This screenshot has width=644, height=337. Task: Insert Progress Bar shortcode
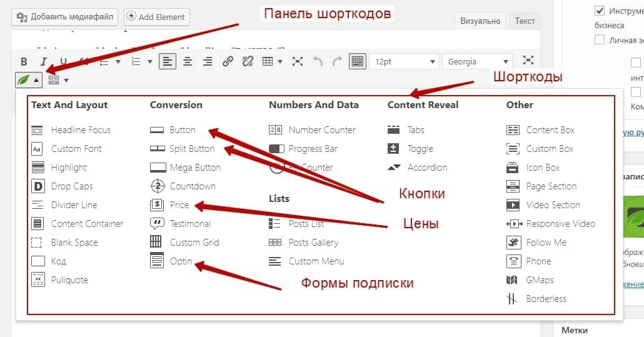[303, 149]
